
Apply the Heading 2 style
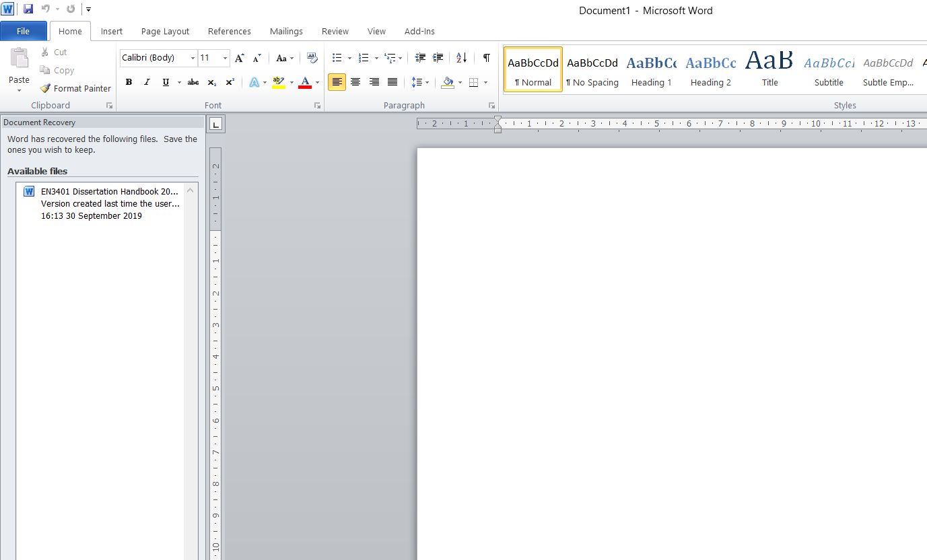(x=711, y=69)
